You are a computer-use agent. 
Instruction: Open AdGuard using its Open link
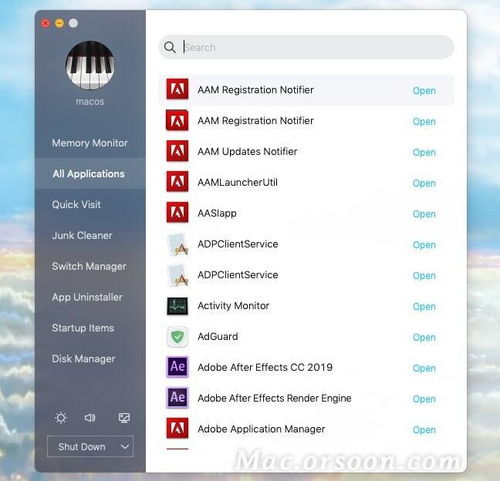coord(424,337)
